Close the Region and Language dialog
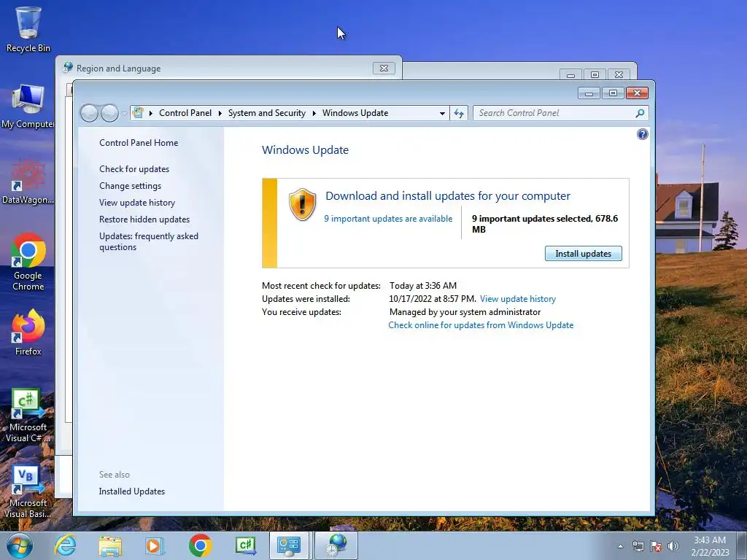This screenshot has width=747, height=560. [x=384, y=68]
